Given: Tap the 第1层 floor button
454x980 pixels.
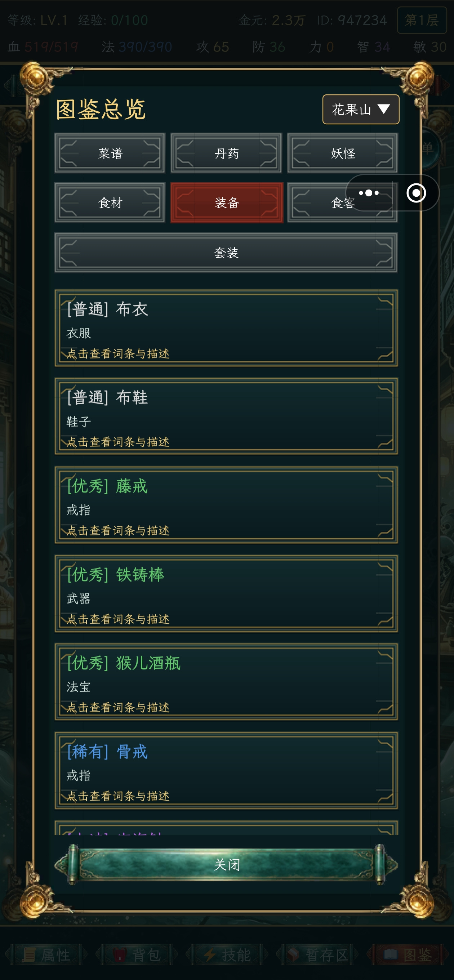Looking at the screenshot, I should [x=422, y=20].
